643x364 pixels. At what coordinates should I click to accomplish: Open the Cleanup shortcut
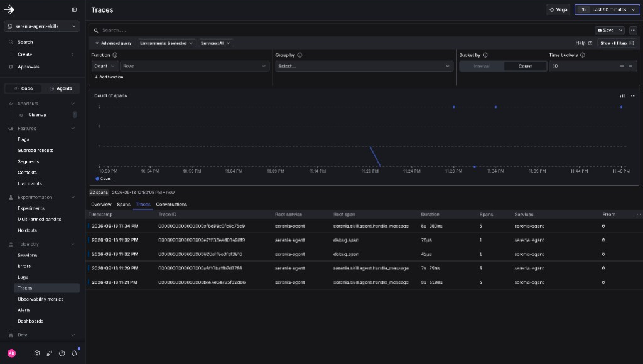[x=37, y=115]
